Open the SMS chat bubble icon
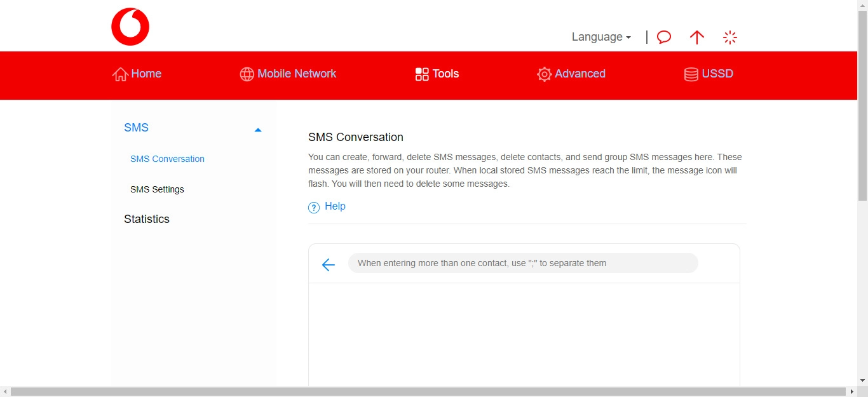Viewport: 868px width, 397px height. coord(663,37)
